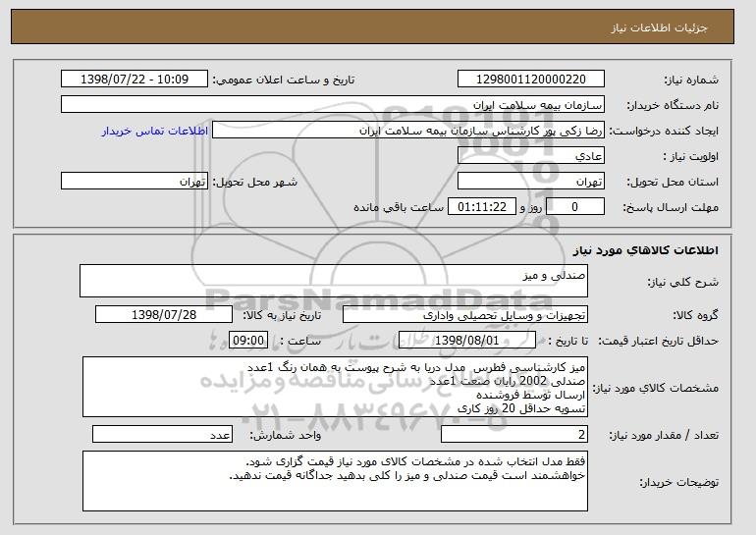This screenshot has height=535, width=756.
Task: Click the unit of measure field عدد
Action: click(162, 434)
